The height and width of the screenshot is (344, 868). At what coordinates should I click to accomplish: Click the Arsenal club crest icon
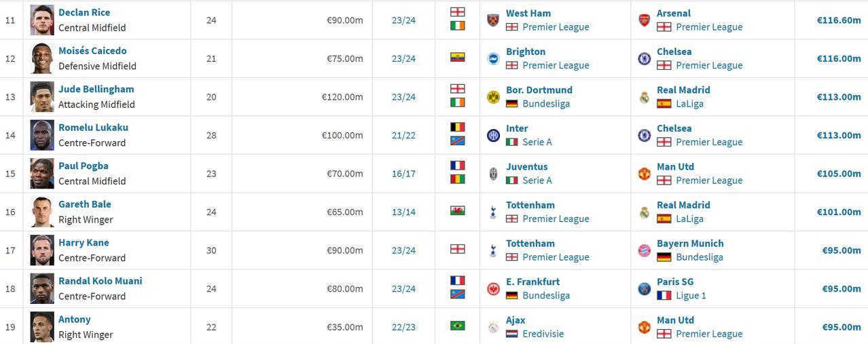pos(644,20)
